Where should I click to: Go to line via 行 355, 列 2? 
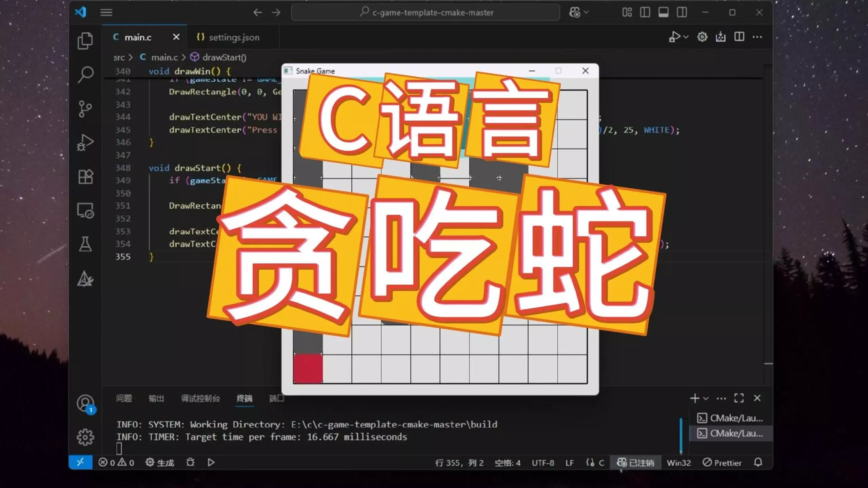click(459, 463)
